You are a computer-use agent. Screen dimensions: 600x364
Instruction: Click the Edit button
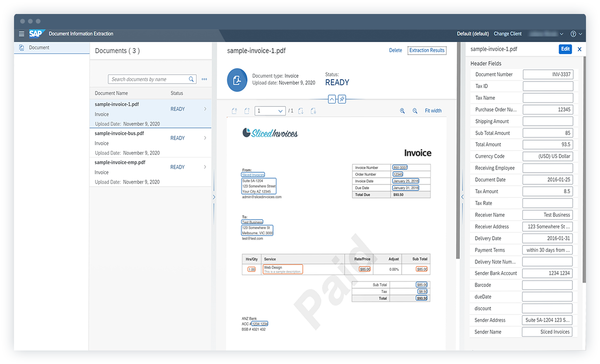[565, 49]
